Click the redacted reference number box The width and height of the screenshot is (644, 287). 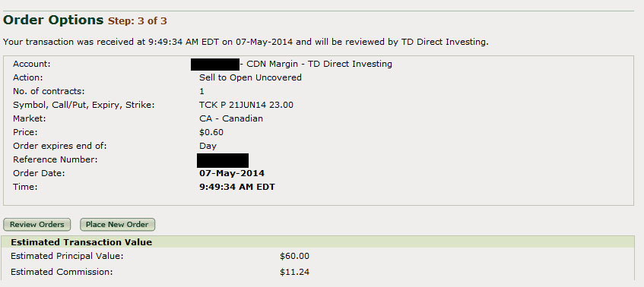[223, 160]
